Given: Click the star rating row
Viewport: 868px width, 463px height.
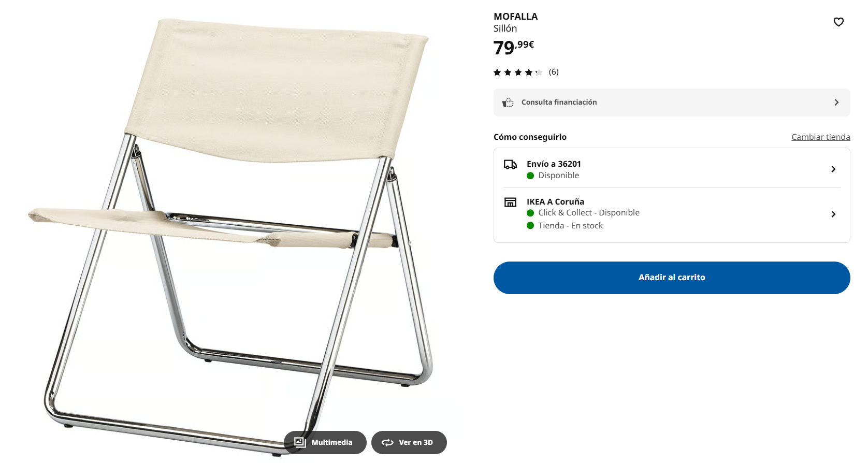Looking at the screenshot, I should pyautogui.click(x=518, y=73).
